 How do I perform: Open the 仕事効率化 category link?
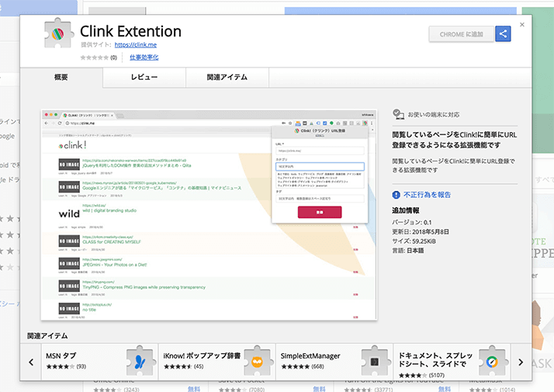(x=144, y=57)
